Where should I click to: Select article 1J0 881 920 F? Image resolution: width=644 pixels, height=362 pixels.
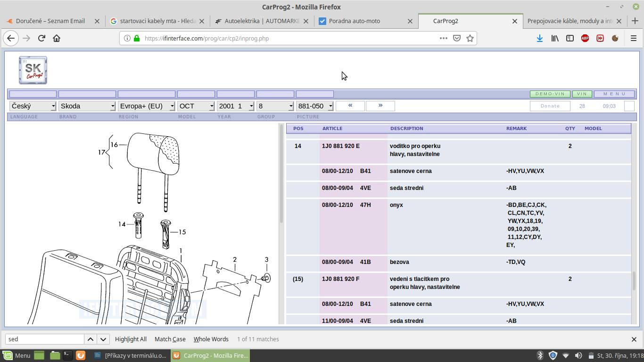click(x=340, y=279)
